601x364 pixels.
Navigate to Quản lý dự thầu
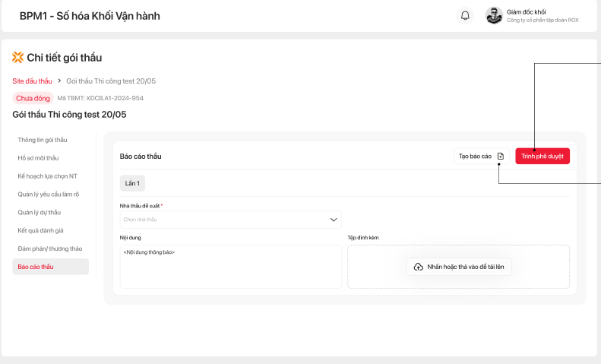[x=39, y=212]
